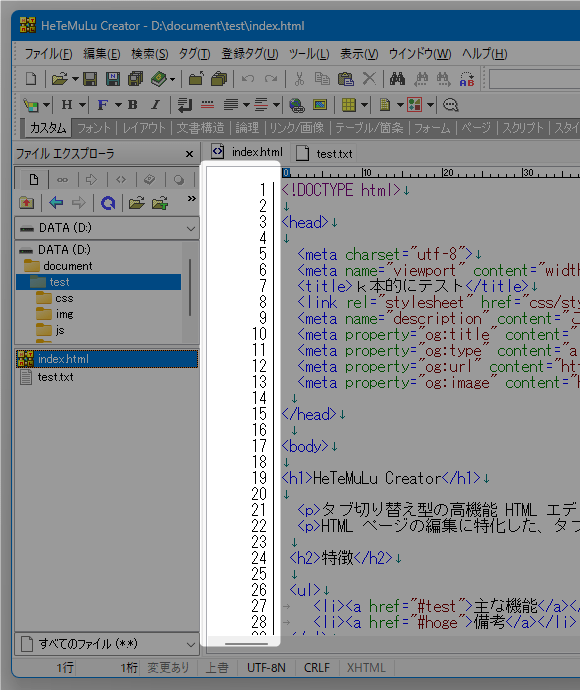Switch to the フォント tag tab

pos(94,128)
